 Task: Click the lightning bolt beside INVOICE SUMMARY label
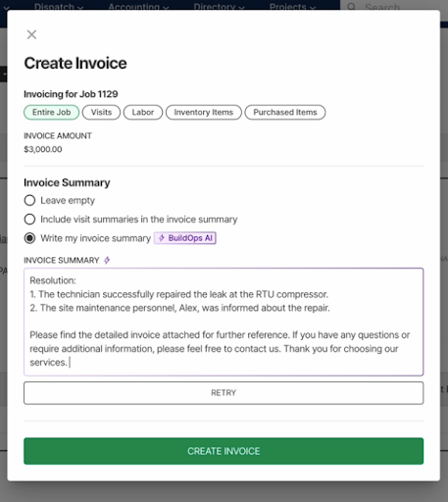coord(107,260)
